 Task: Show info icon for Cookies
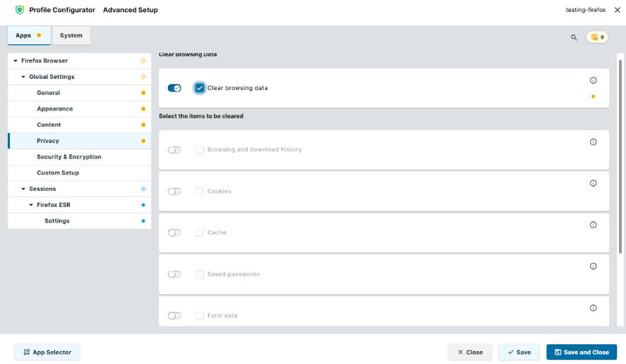click(594, 183)
